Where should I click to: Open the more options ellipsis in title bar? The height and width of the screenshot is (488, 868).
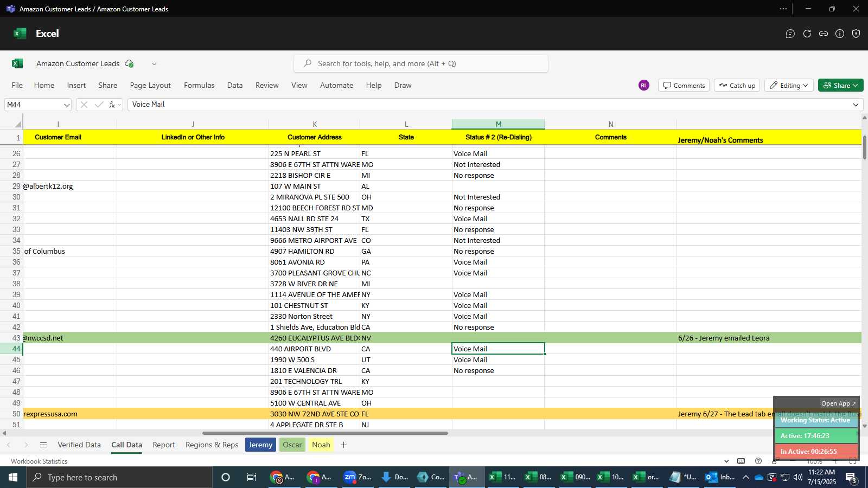[x=783, y=9]
